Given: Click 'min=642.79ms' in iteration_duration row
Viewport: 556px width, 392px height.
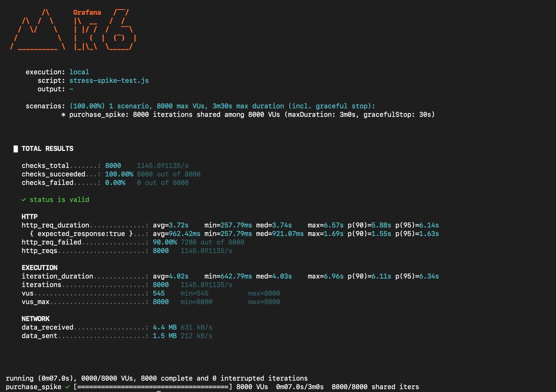Looking at the screenshot, I should point(228,276).
